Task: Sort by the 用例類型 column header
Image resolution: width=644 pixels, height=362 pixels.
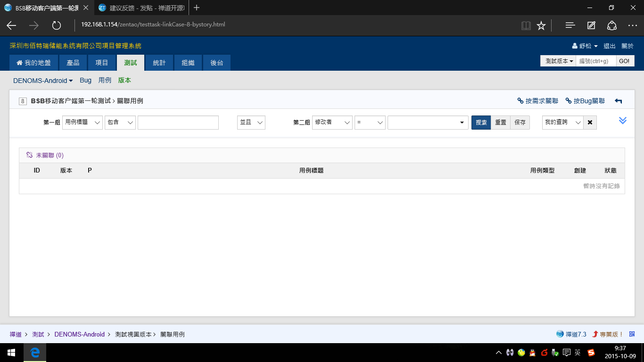Action: (x=543, y=171)
